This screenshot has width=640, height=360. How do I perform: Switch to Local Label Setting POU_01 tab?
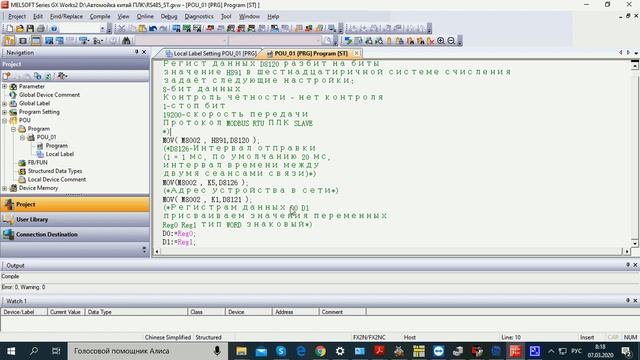click(x=211, y=53)
